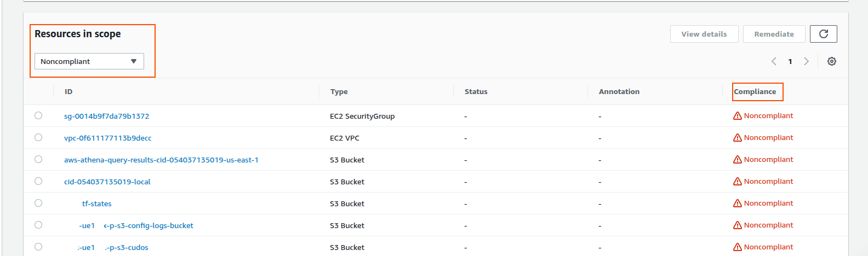Image resolution: width=868 pixels, height=256 pixels.
Task: Select radio button for cid-054037135019-local bucket
Action: (x=38, y=181)
